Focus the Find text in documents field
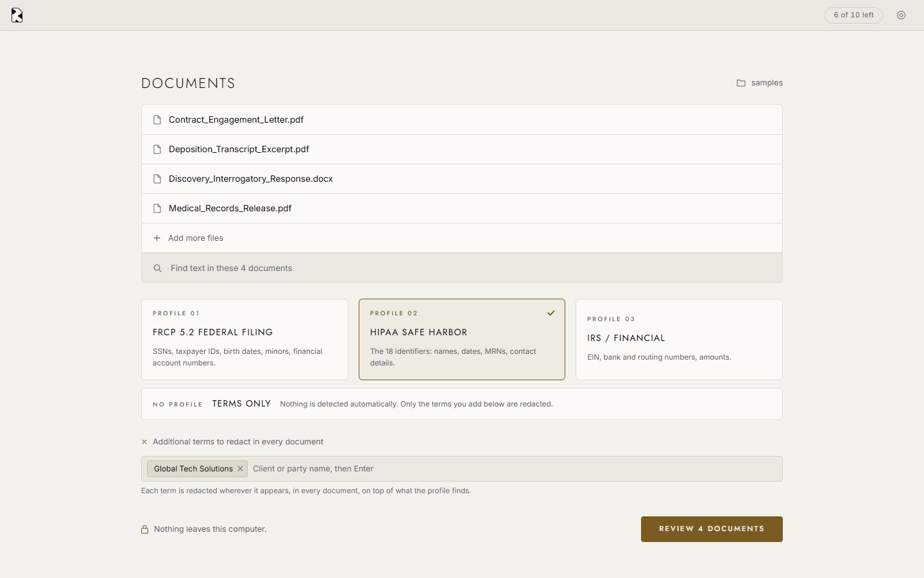 point(462,268)
